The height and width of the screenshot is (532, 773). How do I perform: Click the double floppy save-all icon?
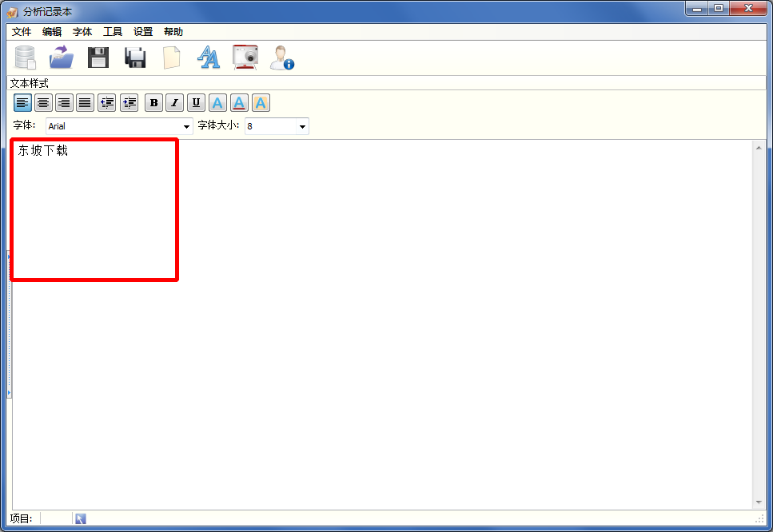(135, 58)
